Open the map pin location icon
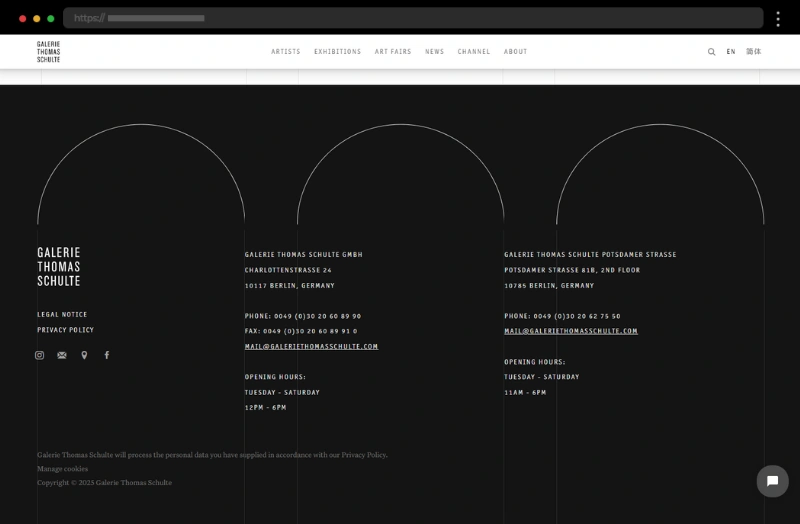Viewport: 800px width, 524px height. 84,355
